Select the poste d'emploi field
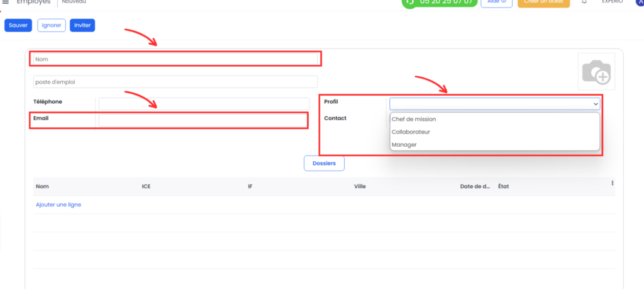Image resolution: width=644 pixels, height=289 pixels. pyautogui.click(x=176, y=82)
